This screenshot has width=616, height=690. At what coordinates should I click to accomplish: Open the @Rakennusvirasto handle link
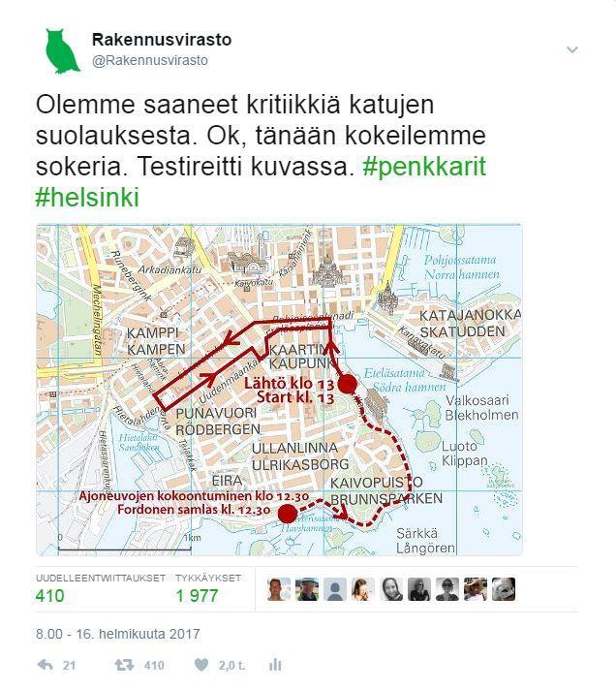[150, 60]
